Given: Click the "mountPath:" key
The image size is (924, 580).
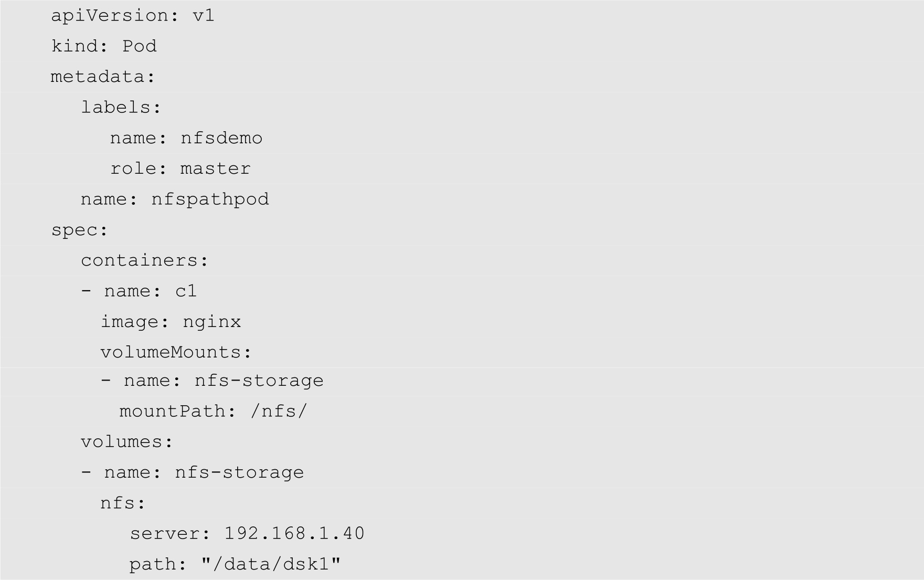Looking at the screenshot, I should (x=177, y=411).
